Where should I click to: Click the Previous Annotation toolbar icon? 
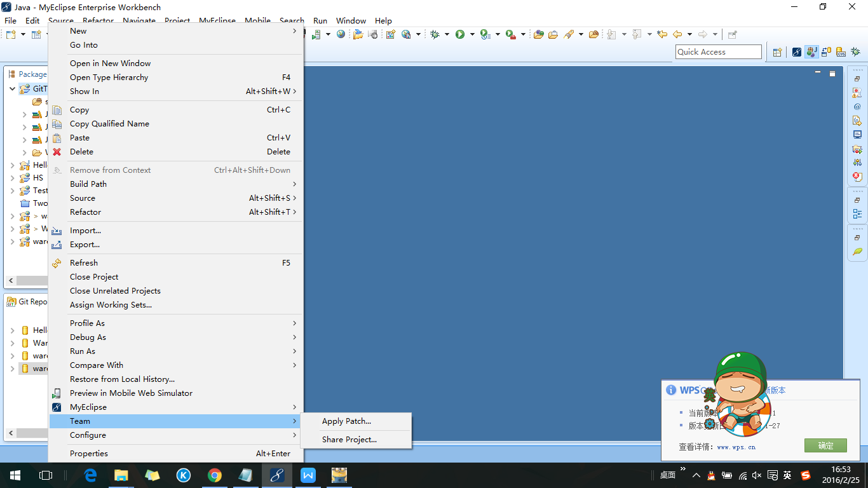tap(637, 34)
